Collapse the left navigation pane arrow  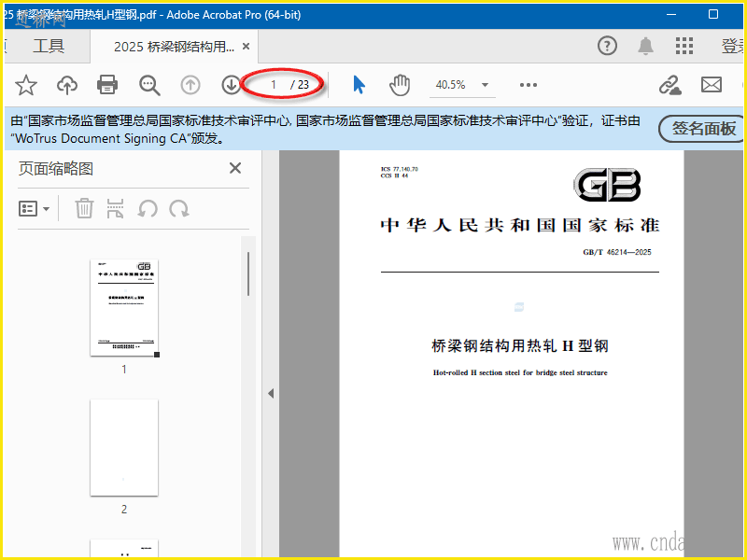[271, 393]
